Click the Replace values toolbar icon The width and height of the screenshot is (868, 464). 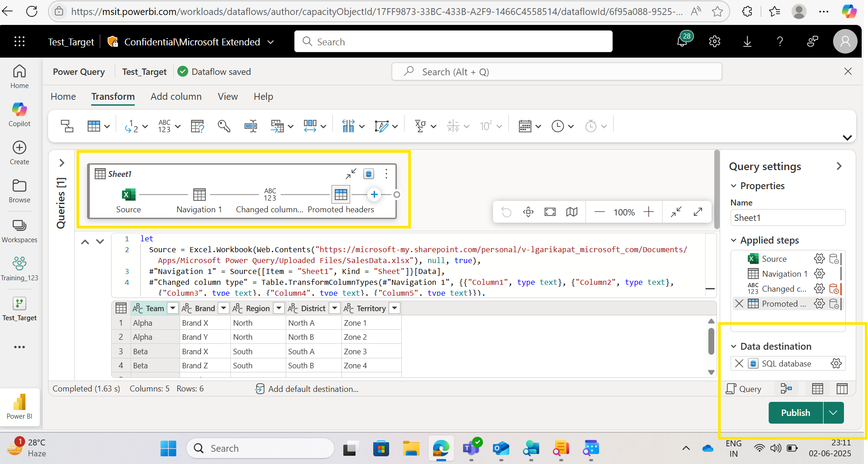[132, 126]
